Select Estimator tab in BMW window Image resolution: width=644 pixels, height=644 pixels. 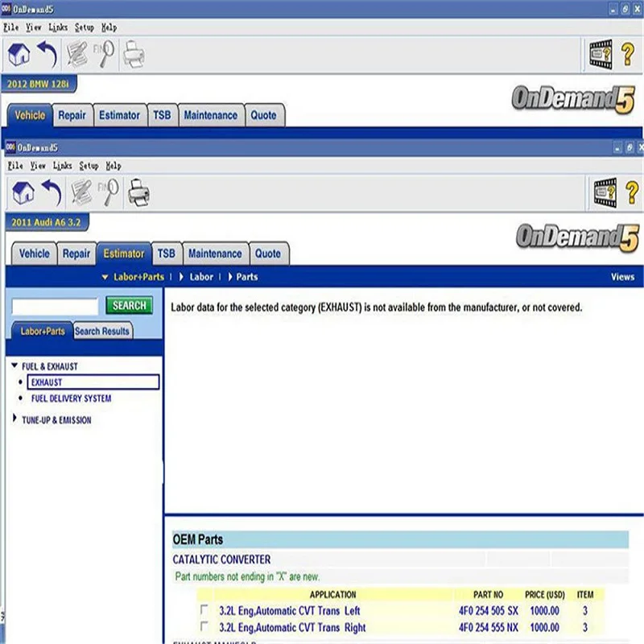click(119, 115)
